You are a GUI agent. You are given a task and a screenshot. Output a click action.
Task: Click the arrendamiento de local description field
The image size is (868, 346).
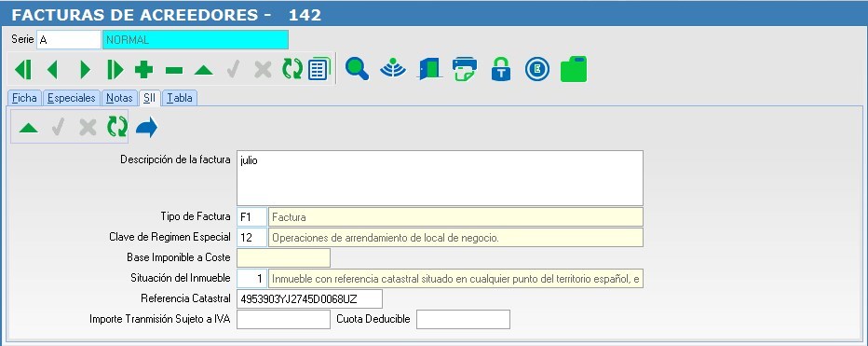coord(455,237)
